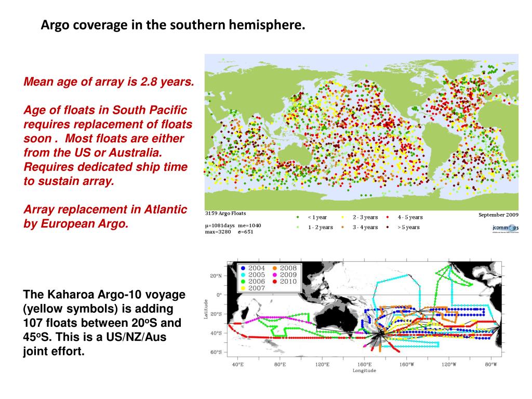This screenshot has height=399, width=532.
Task: Click the '2 - 3 years' legend entry
Action: (360, 217)
